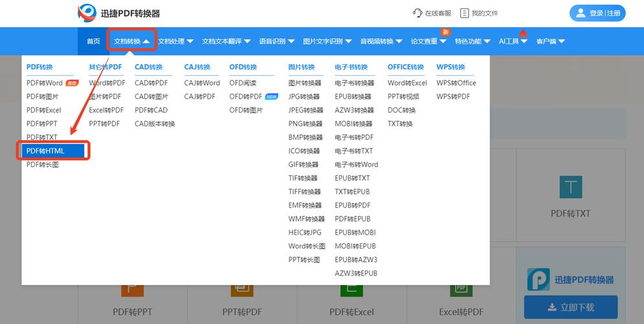The width and height of the screenshot is (644, 324).
Task: Select PDF转长图 menu item
Action: [x=42, y=165]
